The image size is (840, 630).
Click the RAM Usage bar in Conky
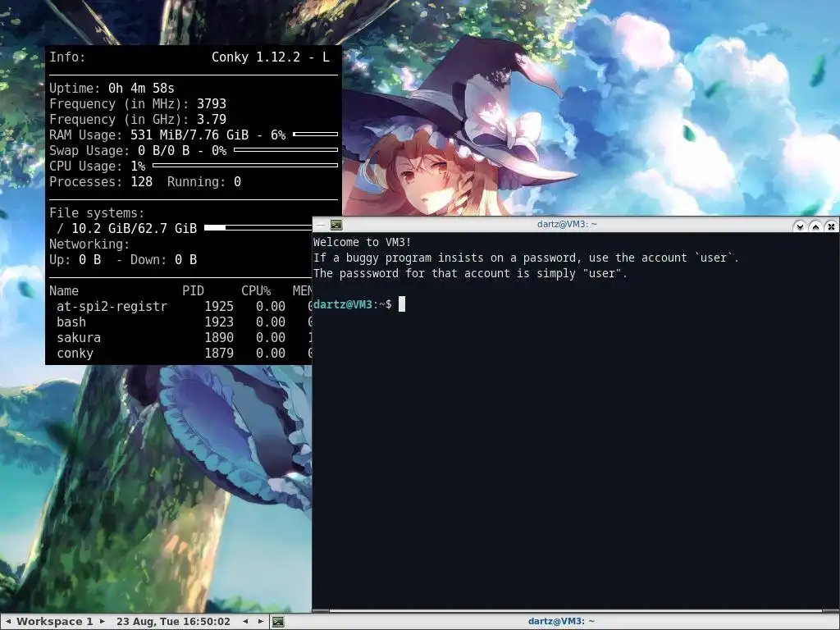[x=316, y=134]
